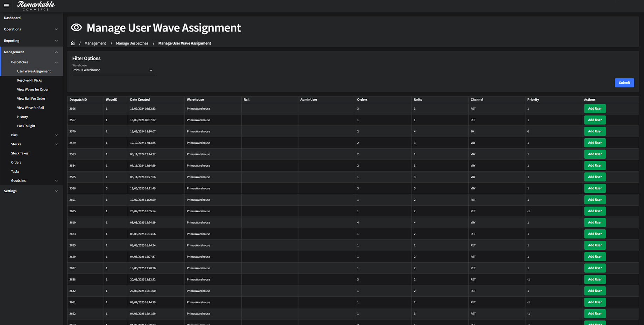Click Add User for despatch 2662

[x=595, y=313]
